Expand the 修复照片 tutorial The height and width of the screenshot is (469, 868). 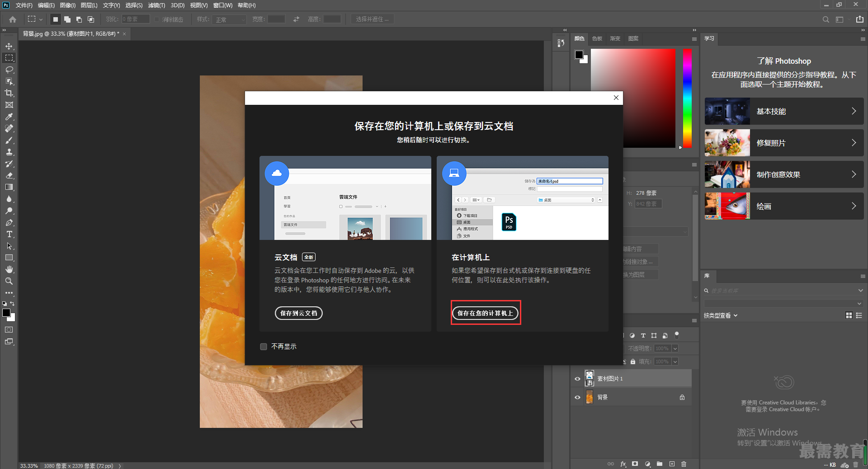(x=784, y=143)
